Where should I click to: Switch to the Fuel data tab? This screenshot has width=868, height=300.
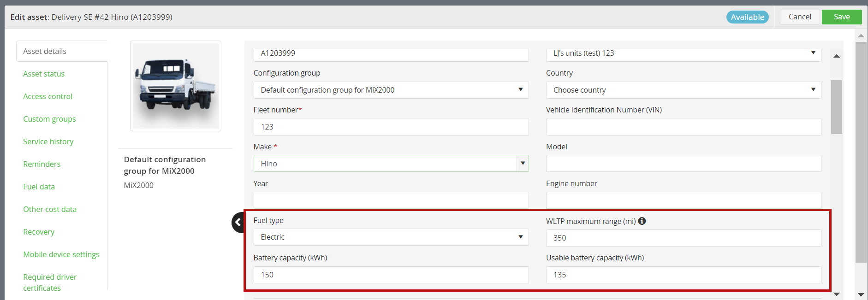coord(39,187)
